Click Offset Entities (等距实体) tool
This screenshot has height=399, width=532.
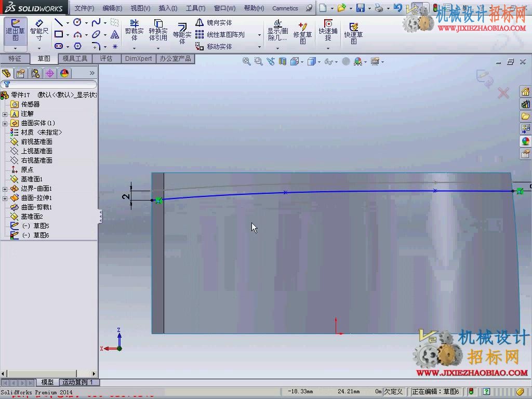182,33
